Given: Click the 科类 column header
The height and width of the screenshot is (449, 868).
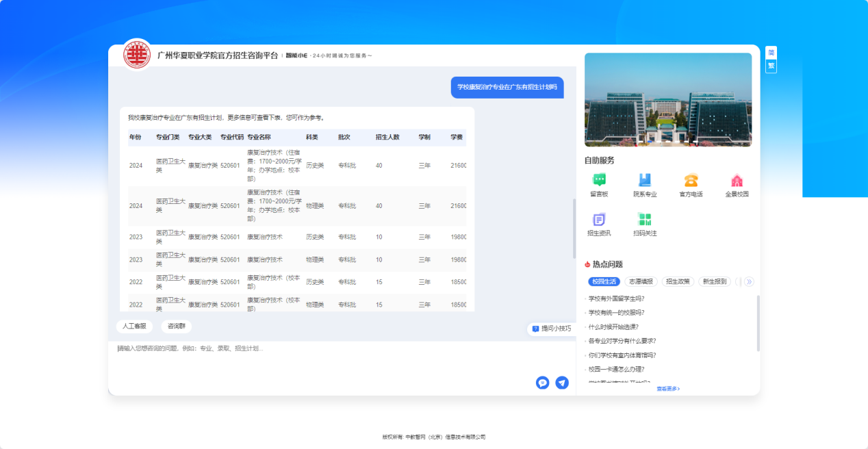Looking at the screenshot, I should (x=312, y=138).
